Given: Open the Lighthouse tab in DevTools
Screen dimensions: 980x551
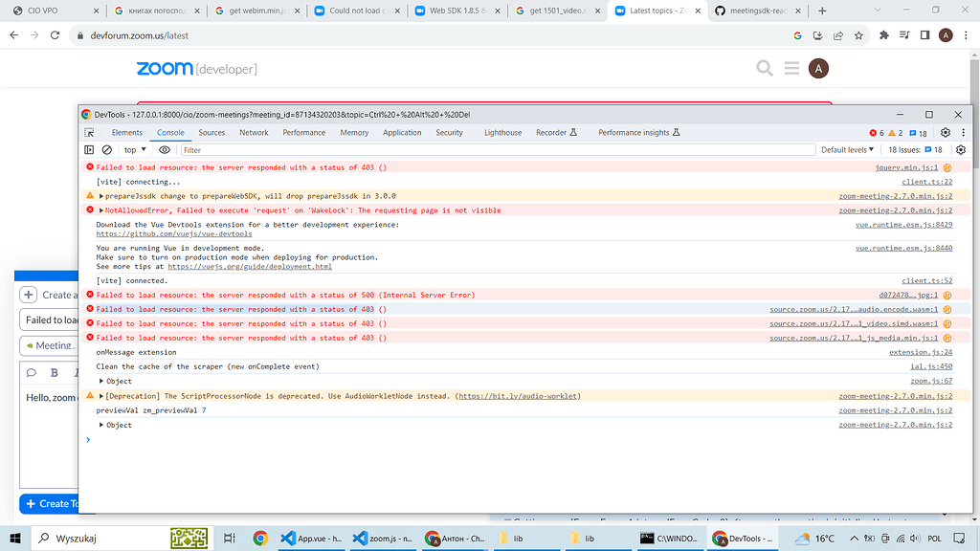Looking at the screenshot, I should click(x=501, y=133).
